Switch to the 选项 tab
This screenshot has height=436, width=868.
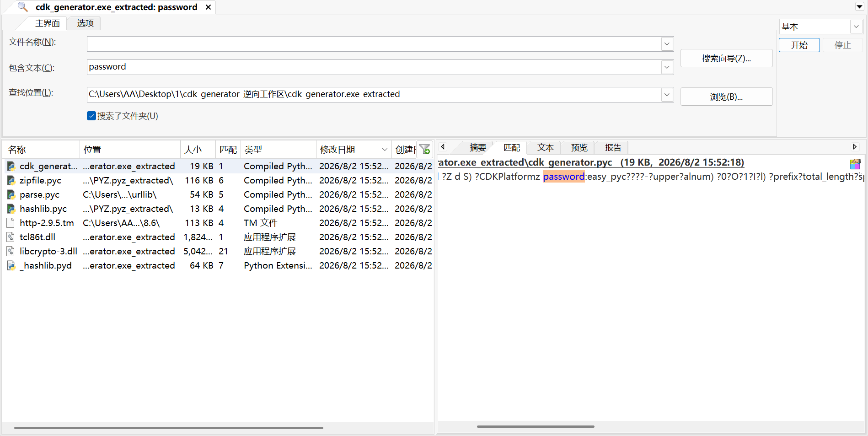[85, 23]
